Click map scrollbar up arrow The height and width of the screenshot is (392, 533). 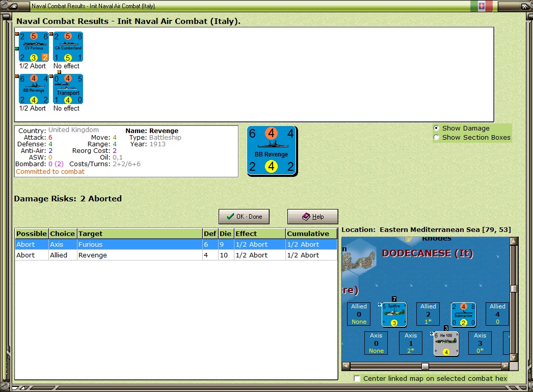point(514,241)
